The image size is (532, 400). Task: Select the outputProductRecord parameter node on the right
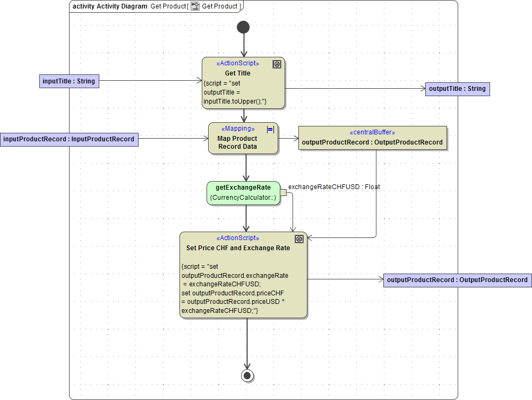tap(457, 280)
